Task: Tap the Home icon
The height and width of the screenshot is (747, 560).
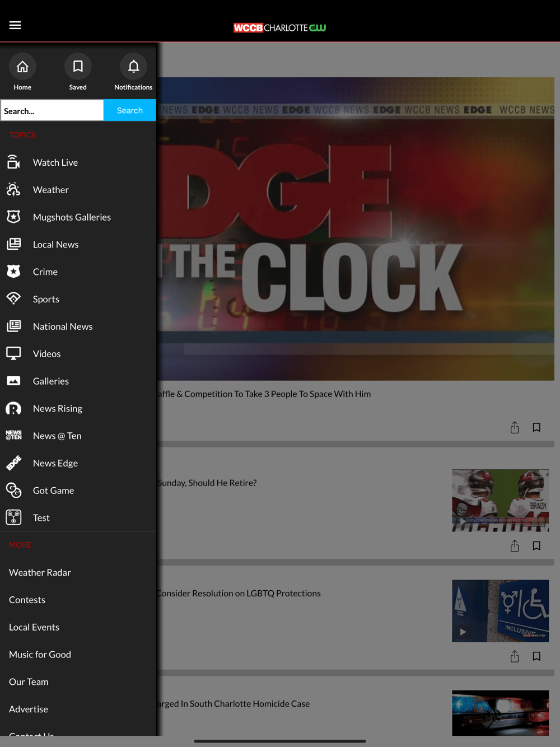Action: click(22, 67)
